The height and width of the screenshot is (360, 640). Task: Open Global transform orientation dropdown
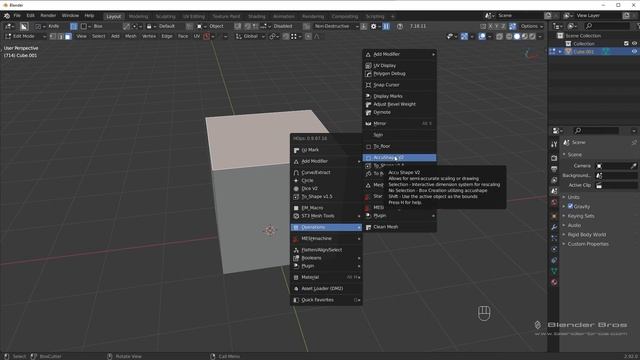tap(251, 36)
